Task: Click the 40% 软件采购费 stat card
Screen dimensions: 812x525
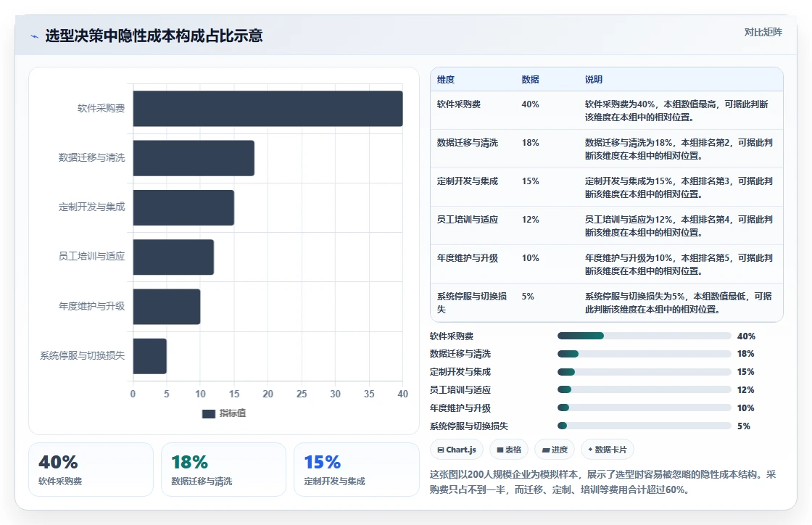Action: (91, 470)
